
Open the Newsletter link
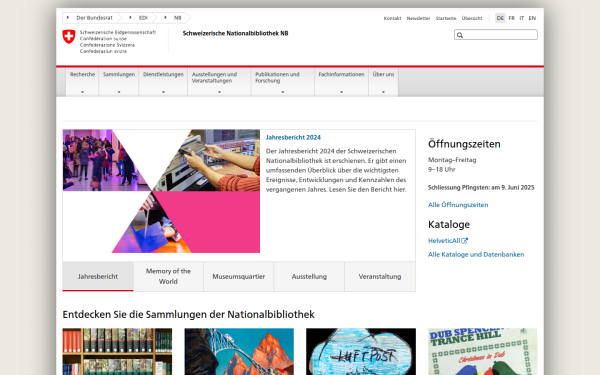[x=418, y=18]
